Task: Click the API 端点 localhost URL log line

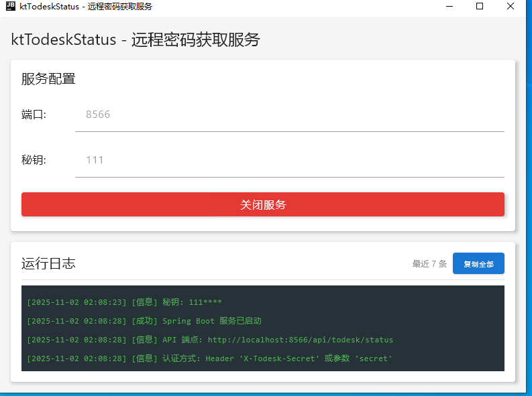Action: tap(209, 340)
